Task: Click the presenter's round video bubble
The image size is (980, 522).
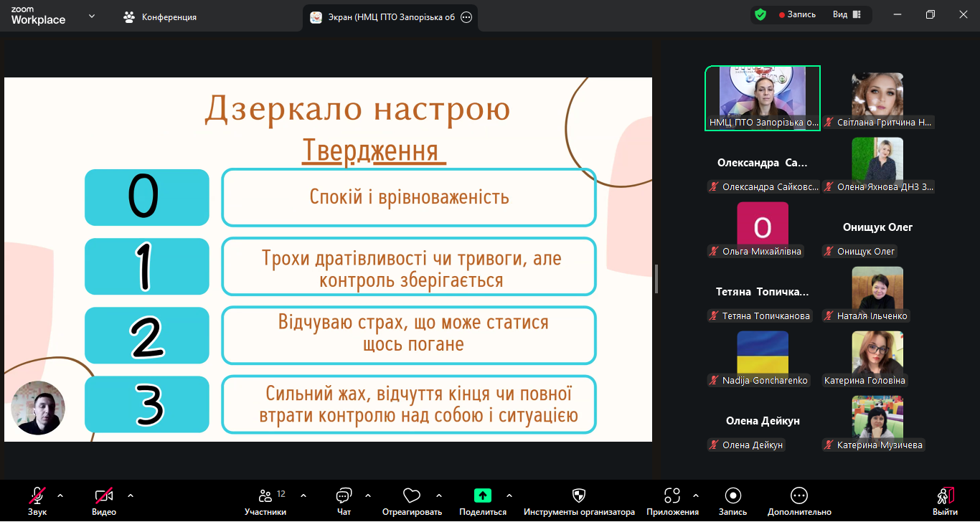Action: (38, 408)
